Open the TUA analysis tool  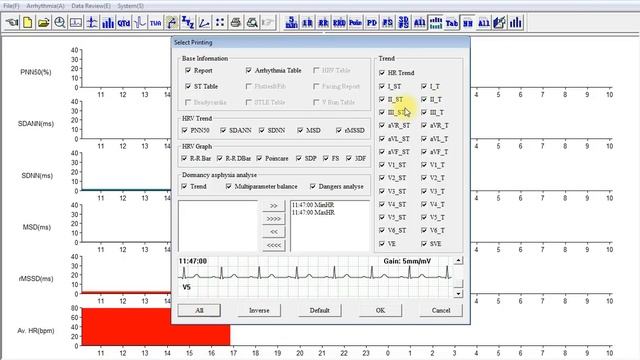[156, 22]
